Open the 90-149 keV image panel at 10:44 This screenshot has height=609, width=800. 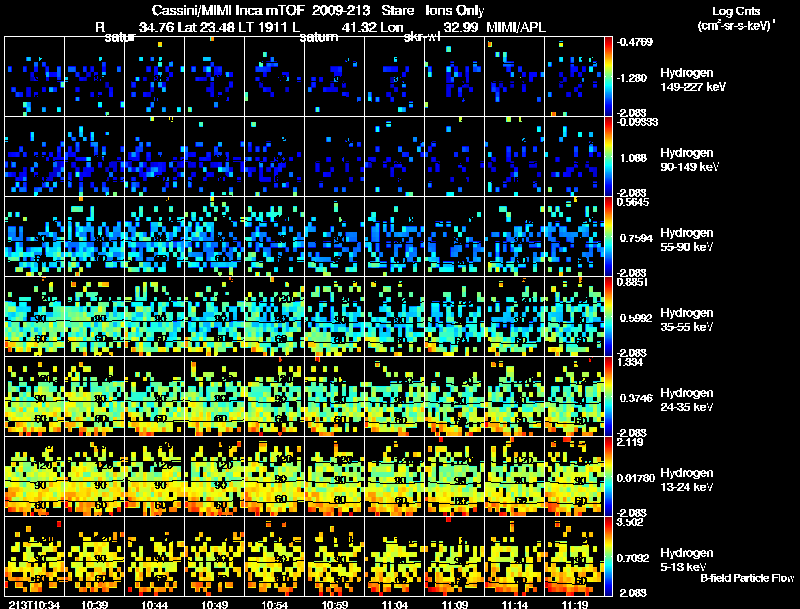pos(155,156)
